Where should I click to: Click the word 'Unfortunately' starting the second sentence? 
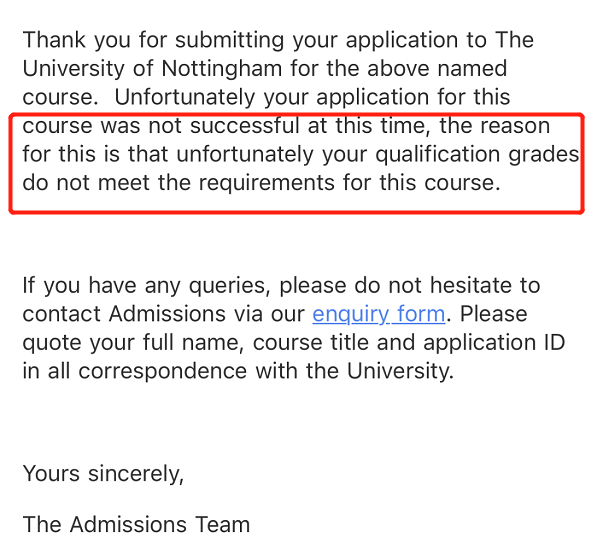184,97
